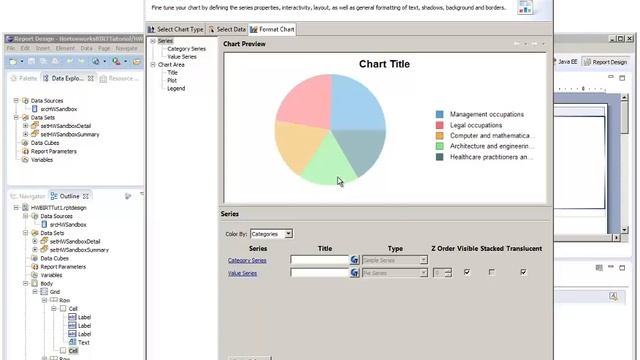Click the Computer and mathematical legend swatch
The width and height of the screenshot is (640, 360).
pos(440,136)
